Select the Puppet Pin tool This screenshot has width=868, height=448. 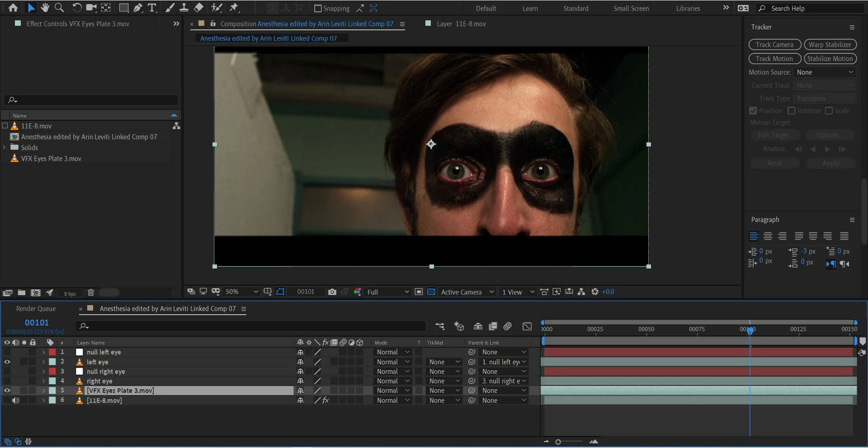pyautogui.click(x=234, y=8)
